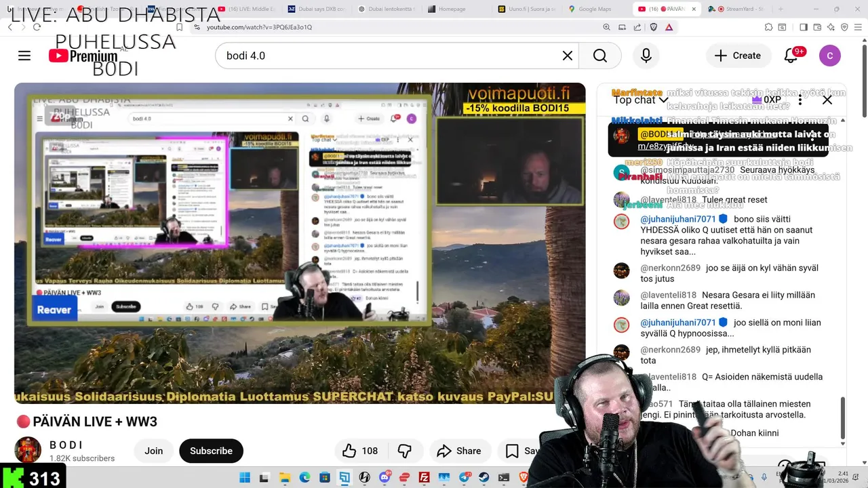Image resolution: width=868 pixels, height=488 pixels.
Task: Click @juhanijuhani7071 name in bono message
Action: pos(678,219)
